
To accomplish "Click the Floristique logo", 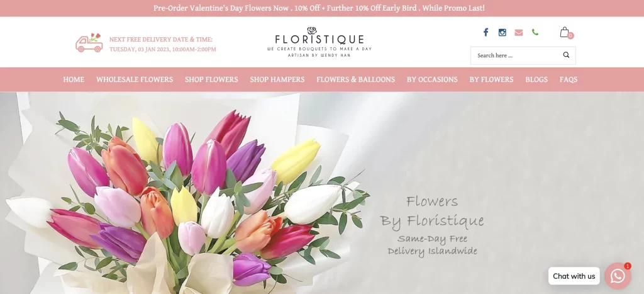I will pos(319,42).
